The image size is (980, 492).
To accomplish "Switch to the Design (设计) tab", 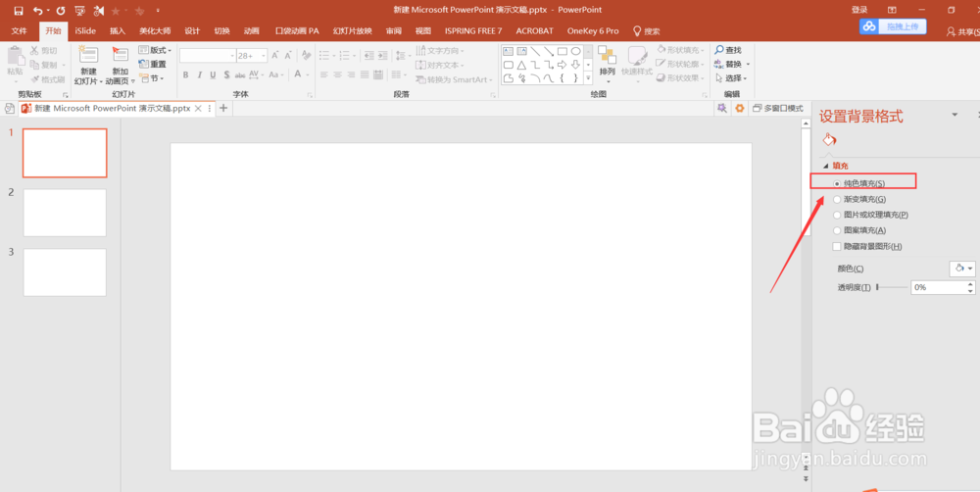I will (192, 30).
